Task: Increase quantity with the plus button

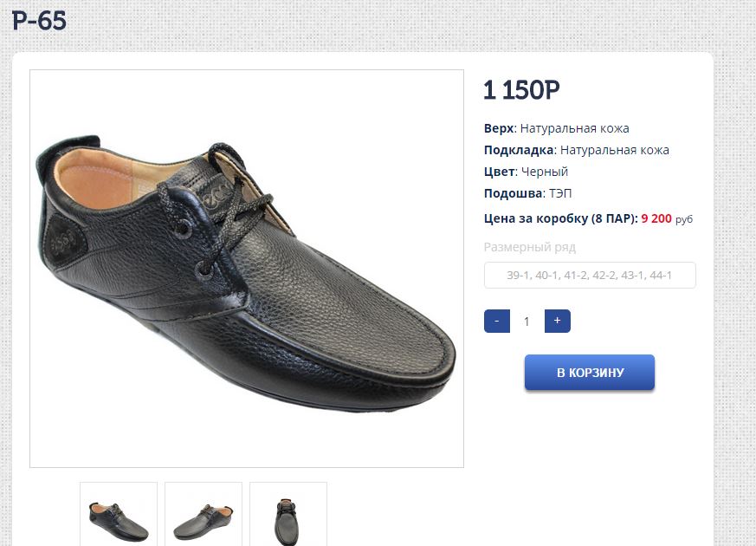Action: pyautogui.click(x=557, y=322)
